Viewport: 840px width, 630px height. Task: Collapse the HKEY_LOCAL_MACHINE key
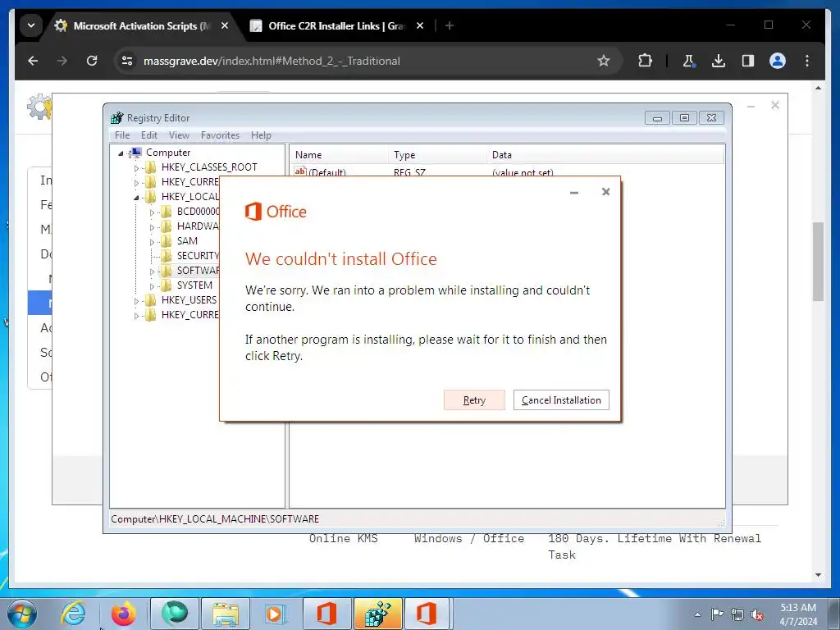pyautogui.click(x=136, y=198)
